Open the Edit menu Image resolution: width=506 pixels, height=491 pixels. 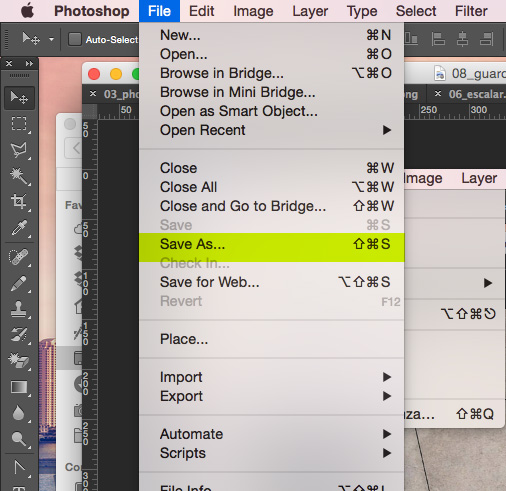[201, 11]
